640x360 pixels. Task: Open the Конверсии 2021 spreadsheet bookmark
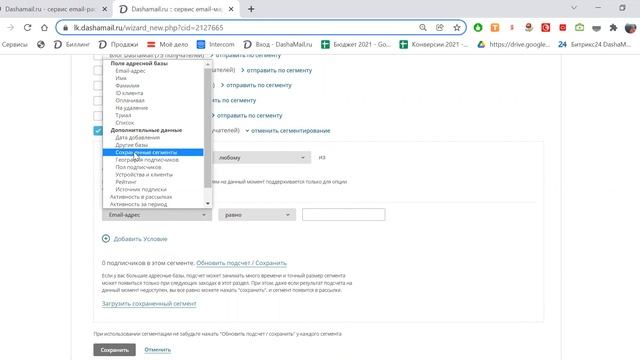pyautogui.click(x=434, y=44)
